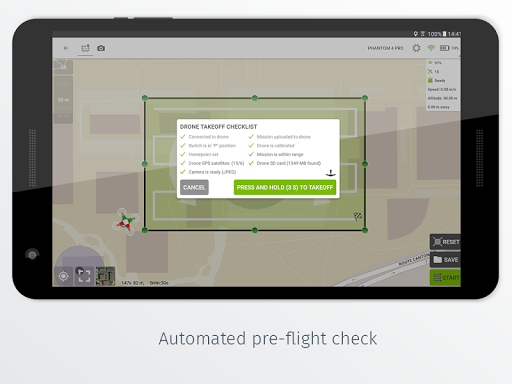The height and width of the screenshot is (384, 512).
Task: Tap the takeoff landing icon in checklist
Action: [330, 173]
